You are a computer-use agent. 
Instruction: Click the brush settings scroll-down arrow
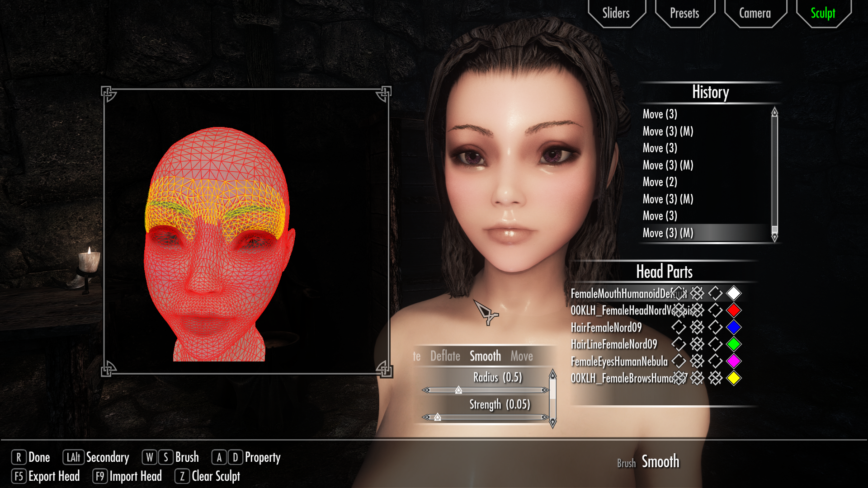pyautogui.click(x=552, y=423)
